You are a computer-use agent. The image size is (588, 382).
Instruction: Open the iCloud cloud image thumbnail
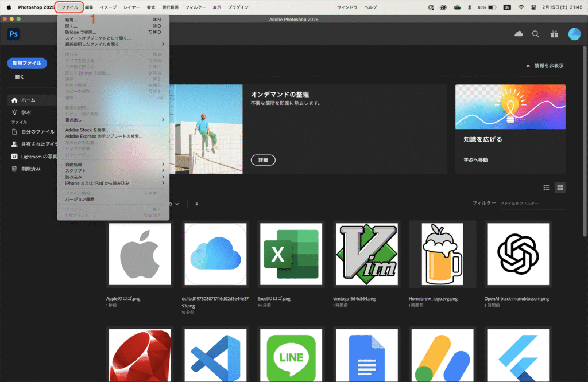pyautogui.click(x=216, y=254)
